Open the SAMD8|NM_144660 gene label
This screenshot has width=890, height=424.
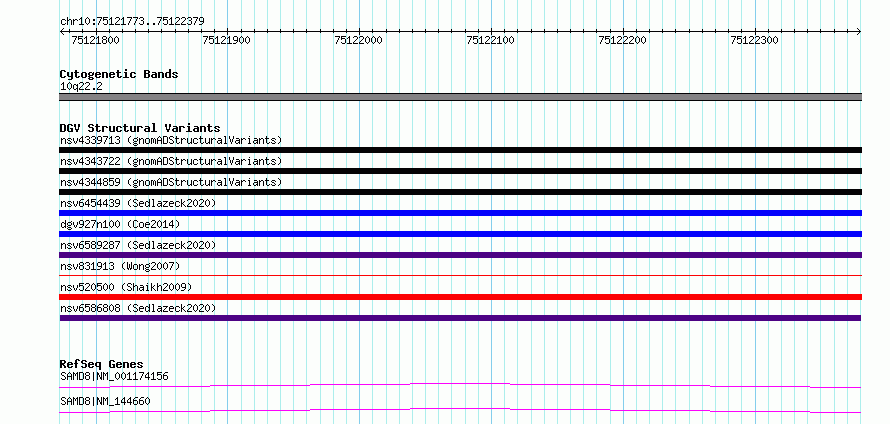coord(105,401)
